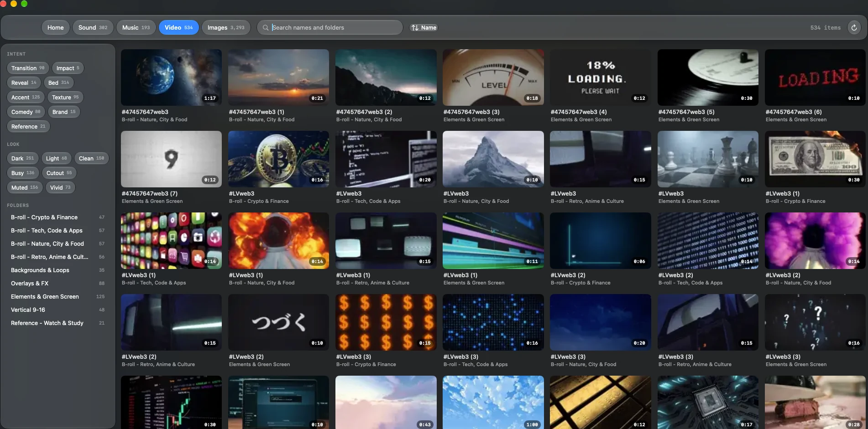Screen dimensions: 868x429
Task: Apply the Muted look filter
Action: tap(25, 187)
